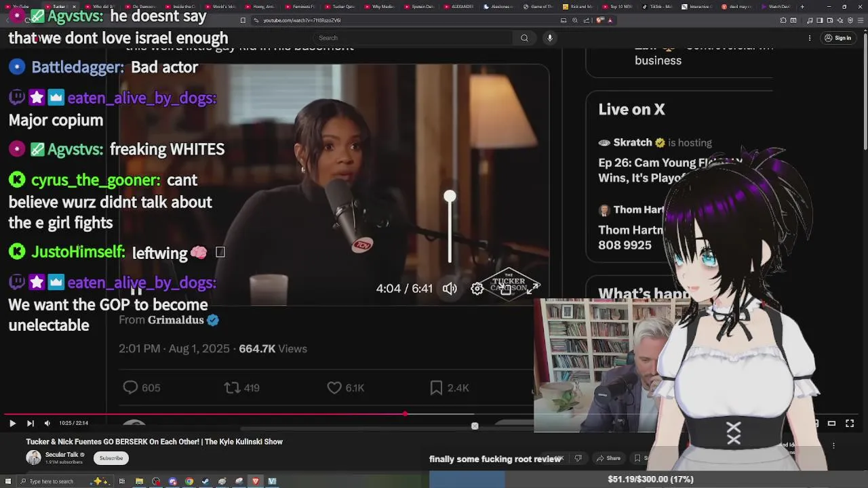Subscribe to Secular Talk channel
This screenshot has width=868, height=488.
[x=111, y=458]
